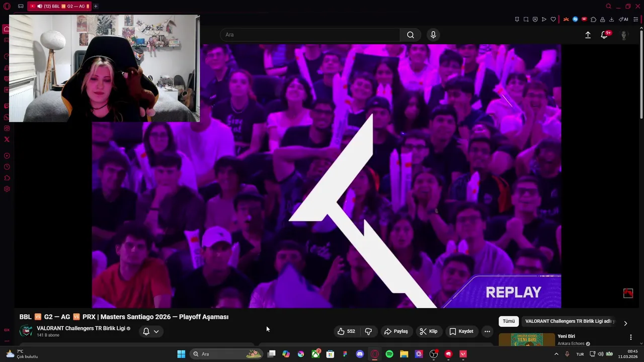Open Xbox app from taskbar

click(315, 354)
